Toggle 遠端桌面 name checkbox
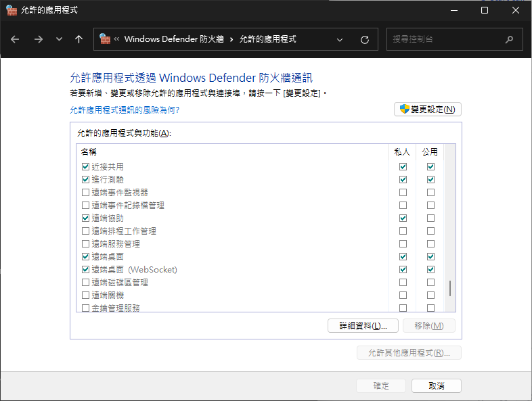Image resolution: width=532 pixels, height=401 pixels. tap(85, 257)
